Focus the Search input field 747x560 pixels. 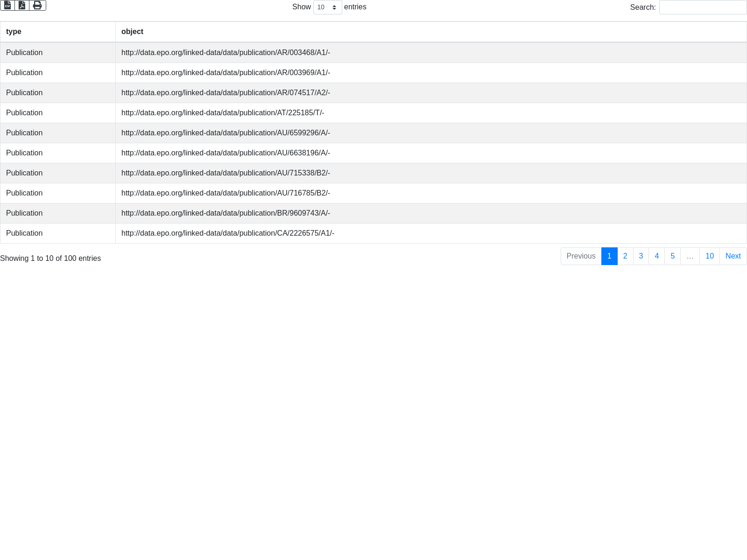pos(703,7)
